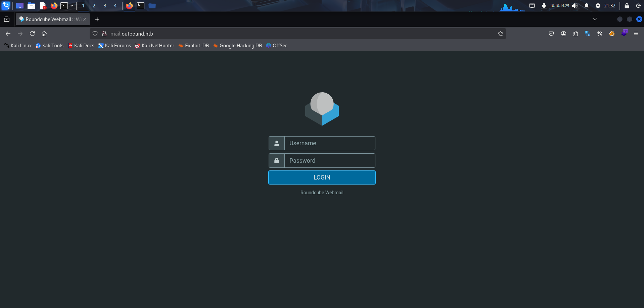Viewport: 644px width, 308px height.
Task: Open the notifications bell icon
Action: point(587,6)
